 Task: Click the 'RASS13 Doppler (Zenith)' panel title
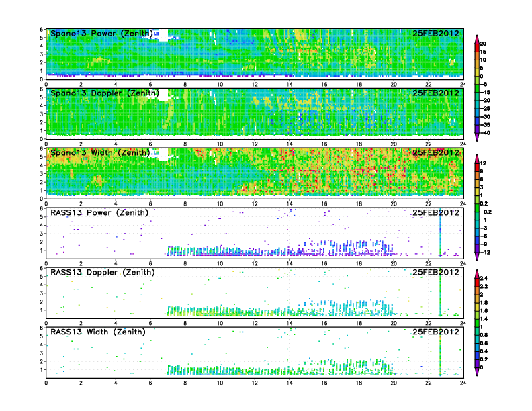[x=103, y=272]
